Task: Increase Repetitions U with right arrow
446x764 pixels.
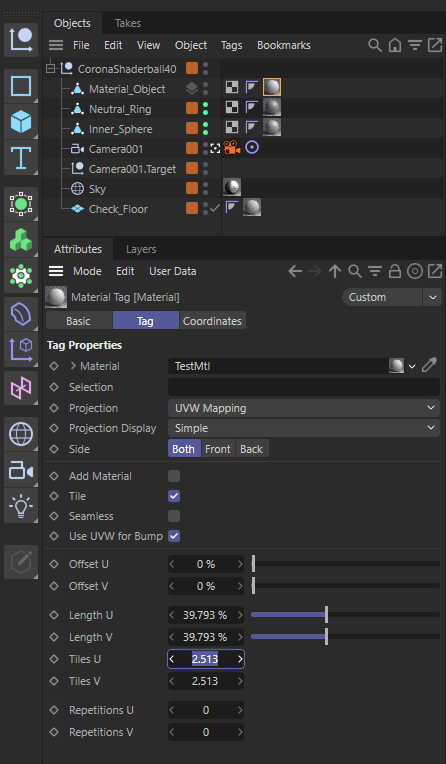Action: click(x=240, y=710)
